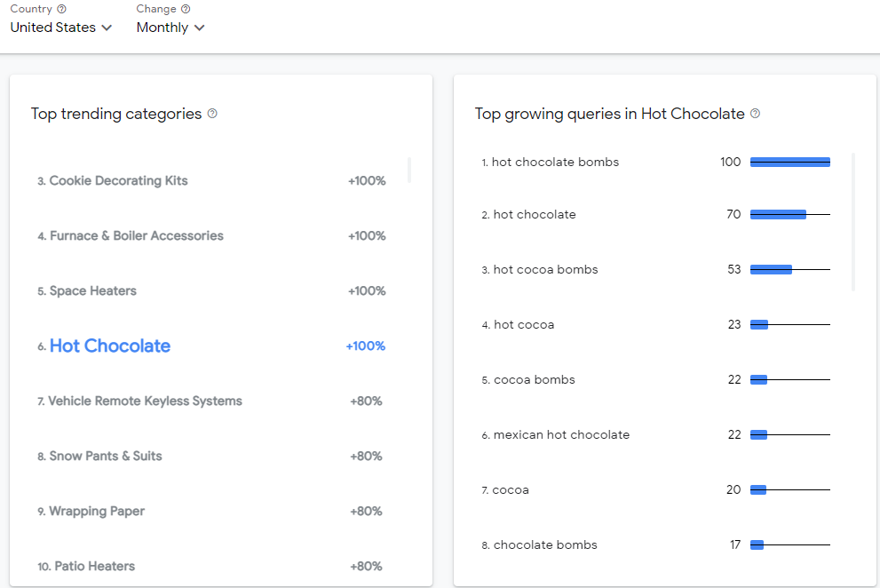Click the growing queries list scrollbar
Image resolution: width=880 pixels, height=588 pixels.
(853, 222)
